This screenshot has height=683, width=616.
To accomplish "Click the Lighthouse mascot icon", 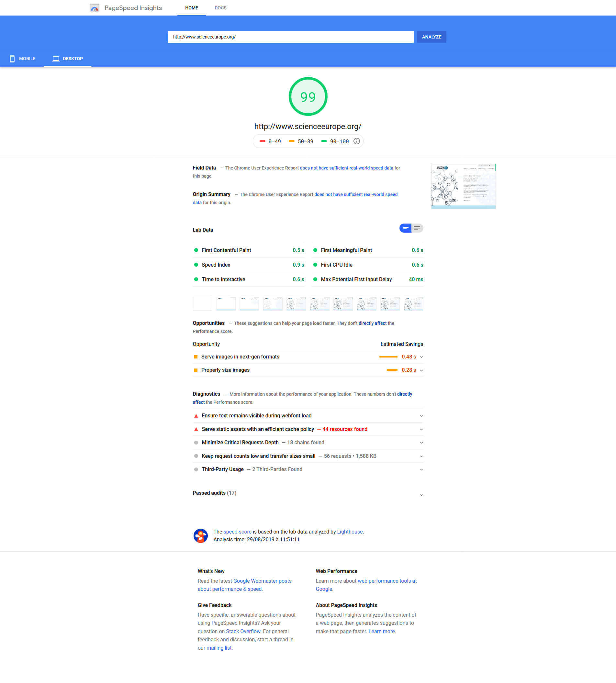I will [200, 535].
